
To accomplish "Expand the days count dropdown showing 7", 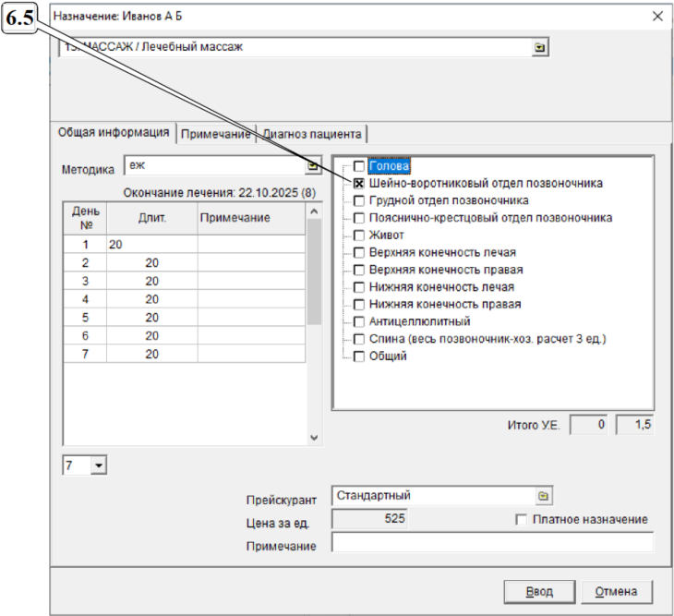I will tap(99, 466).
